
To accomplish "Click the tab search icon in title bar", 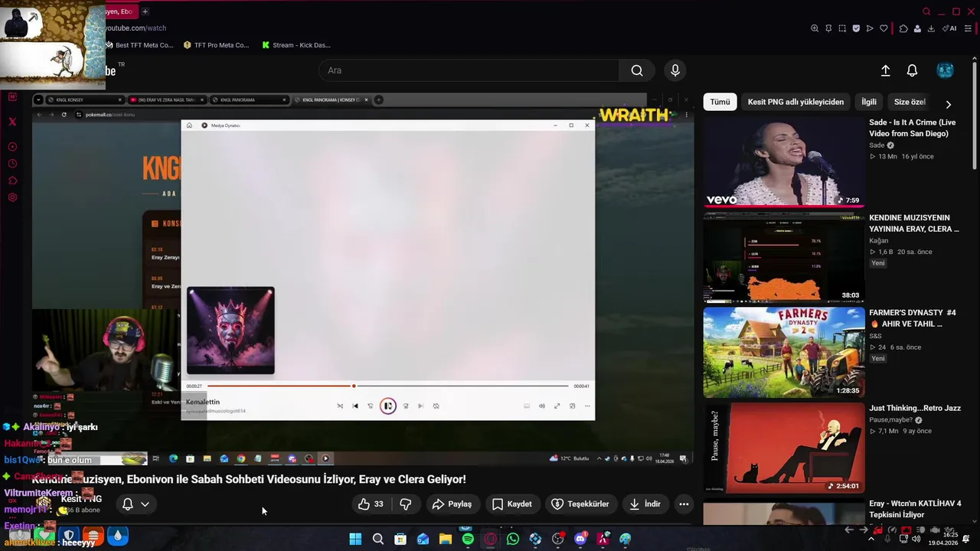I will [926, 11].
